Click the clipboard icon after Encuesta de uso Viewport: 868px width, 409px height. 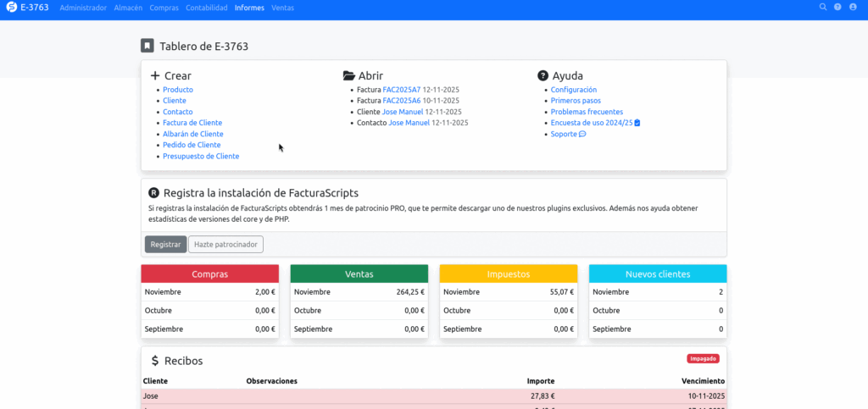(x=637, y=124)
